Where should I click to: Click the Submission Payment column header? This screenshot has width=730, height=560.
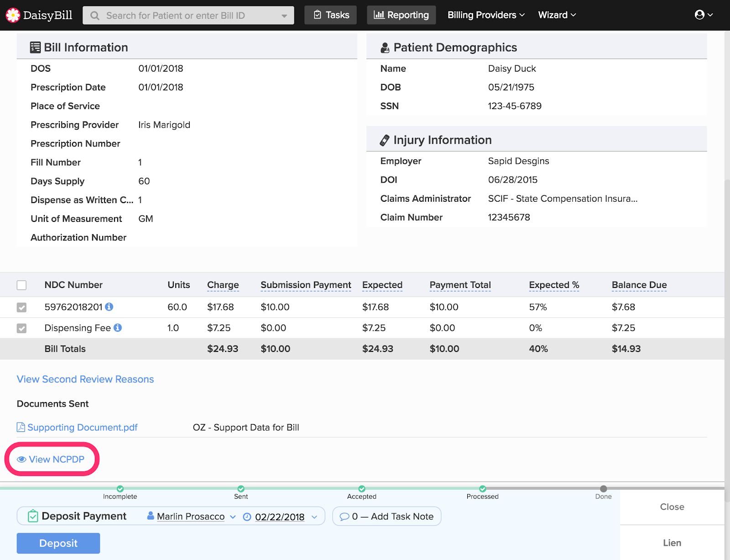(x=306, y=285)
